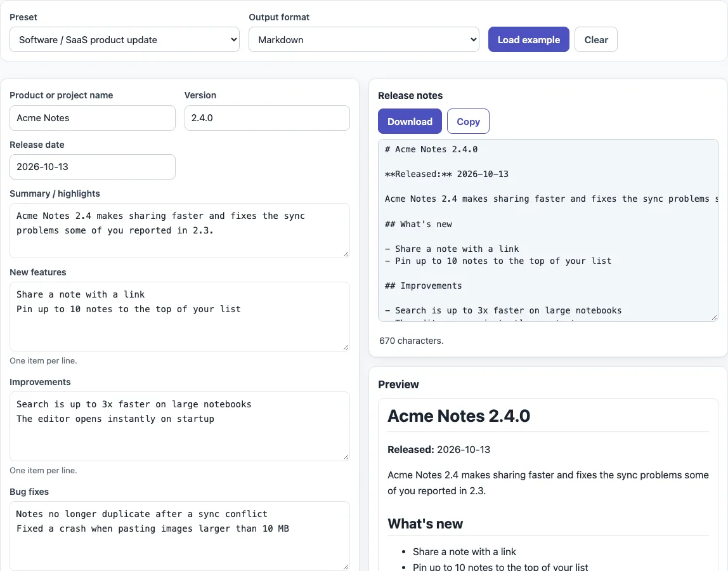Focus the Product or project name field
The image size is (728, 571).
[93, 118]
